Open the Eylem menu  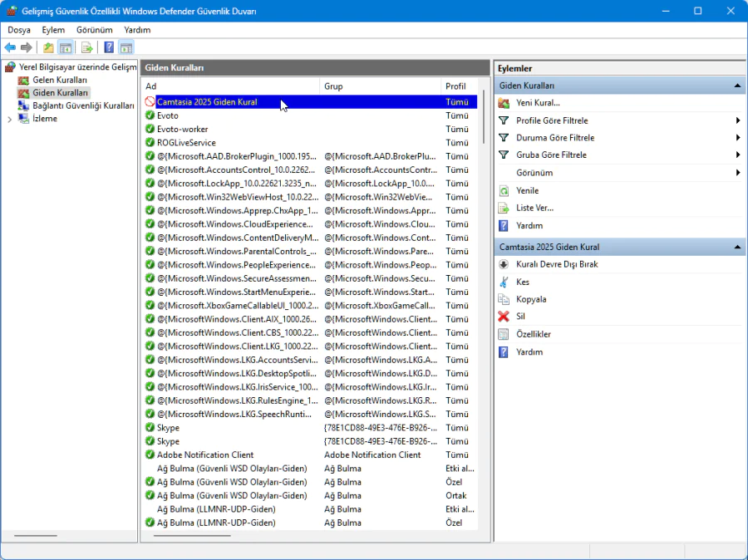point(53,30)
